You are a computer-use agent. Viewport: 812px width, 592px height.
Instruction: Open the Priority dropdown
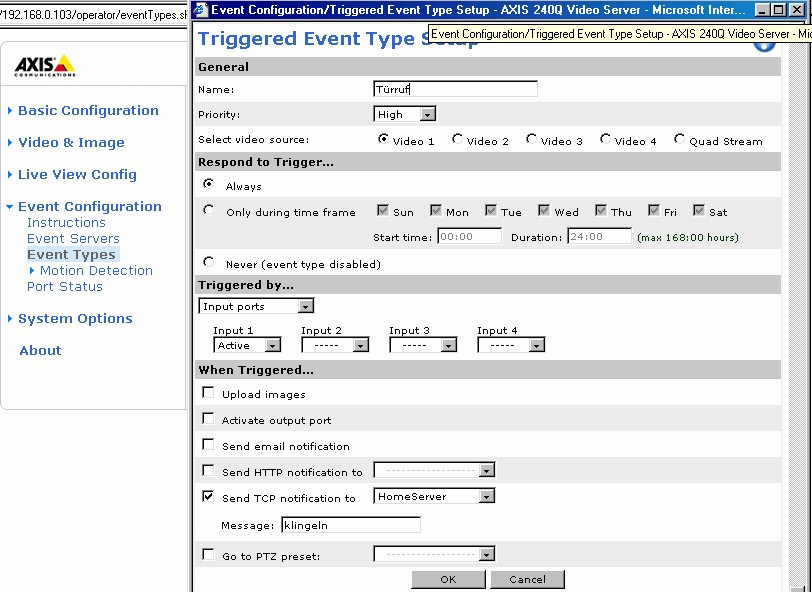[404, 115]
